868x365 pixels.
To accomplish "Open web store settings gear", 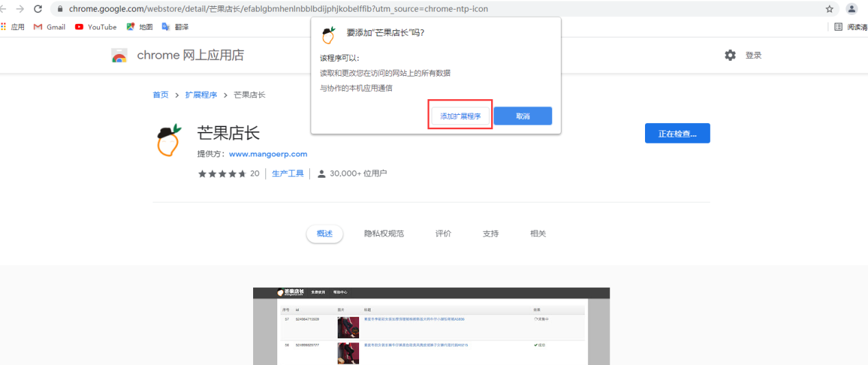I will (730, 55).
